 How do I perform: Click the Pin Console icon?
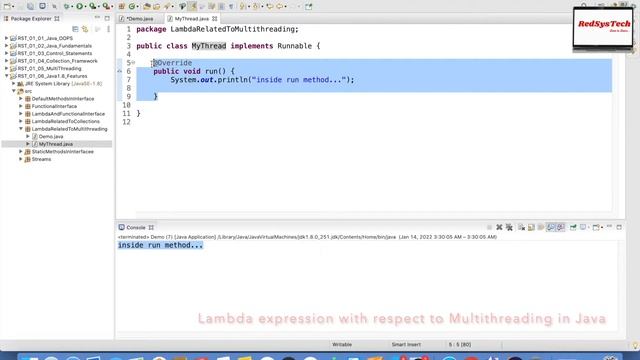click(x=573, y=227)
